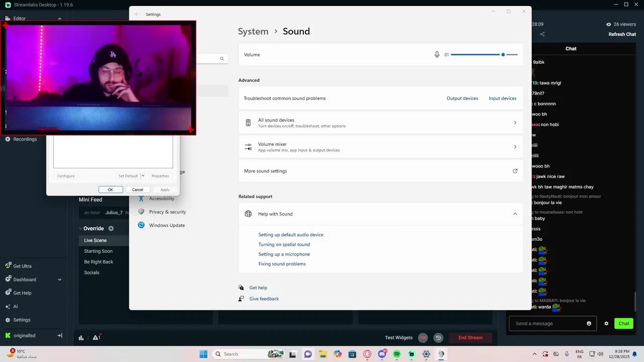This screenshot has height=362, width=644.
Task: Click Cancel in the sound dialog
Action: click(138, 190)
